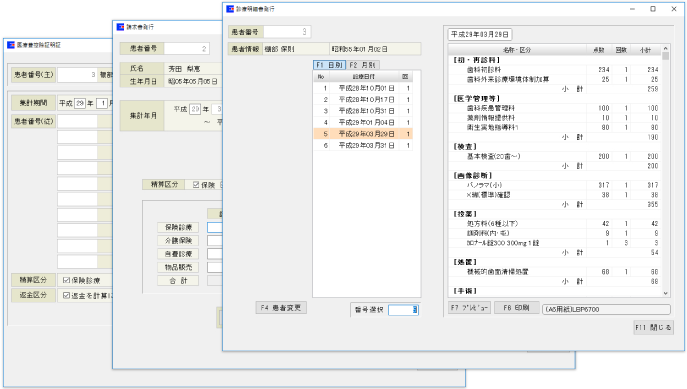Click the パノラマ(小) row
The image size is (687, 389).
[555, 185]
